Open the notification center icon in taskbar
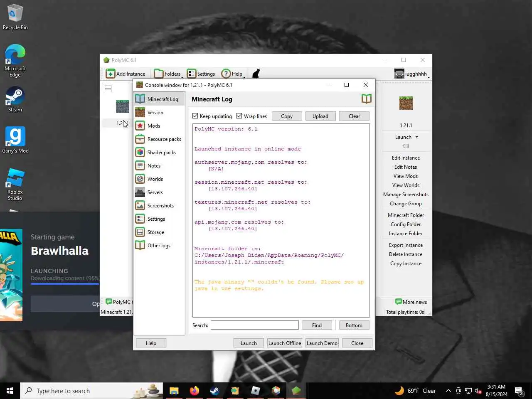532x399 pixels. [519, 391]
